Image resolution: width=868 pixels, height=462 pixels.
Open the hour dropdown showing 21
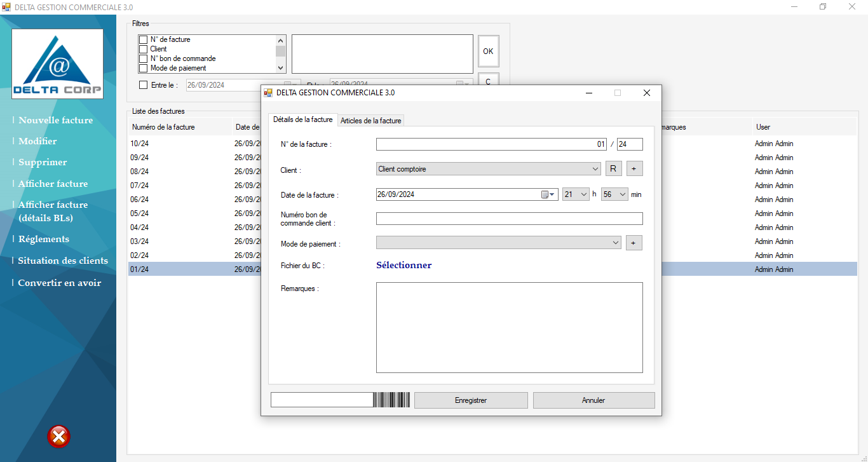[576, 194]
